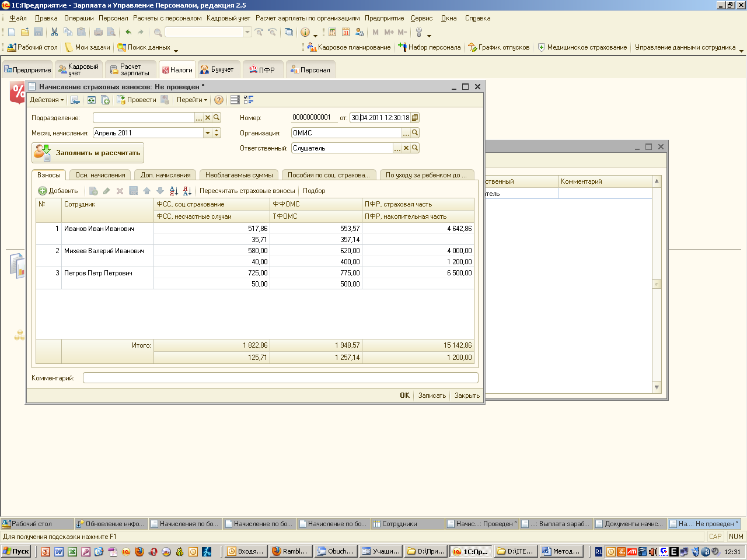Screen dimensions: 747x560
Task: Select the ПФР panel tab
Action: (263, 69)
